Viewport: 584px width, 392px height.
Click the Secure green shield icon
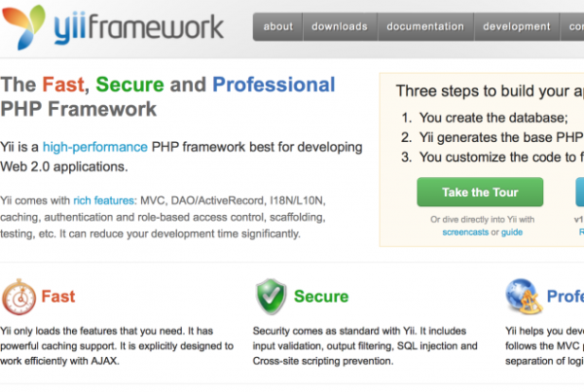click(271, 296)
